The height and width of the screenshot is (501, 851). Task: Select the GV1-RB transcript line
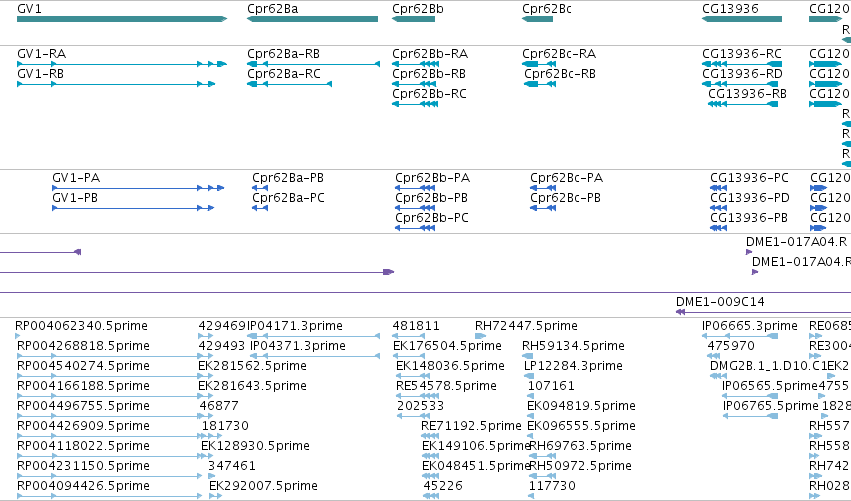(x=116, y=84)
